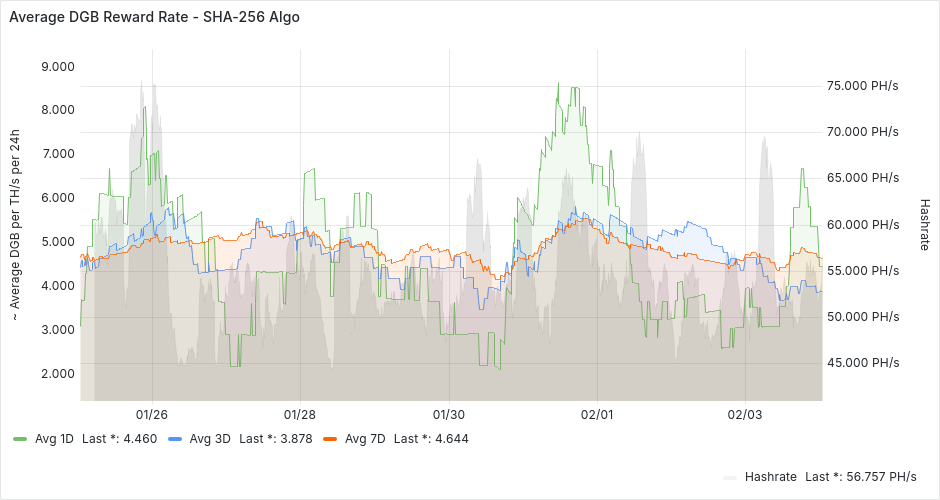Click the 75.000 PH/s label on right axis
Screen dimensions: 940x500
pos(862,86)
